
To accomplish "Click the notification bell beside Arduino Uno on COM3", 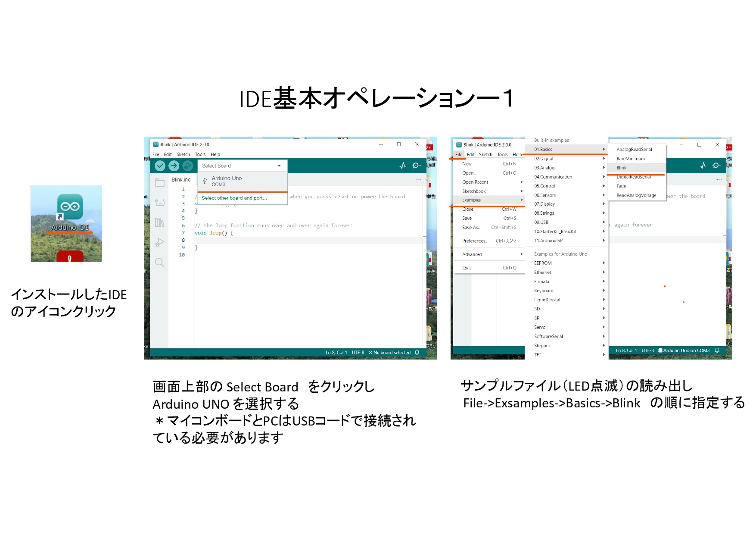I will (x=717, y=350).
